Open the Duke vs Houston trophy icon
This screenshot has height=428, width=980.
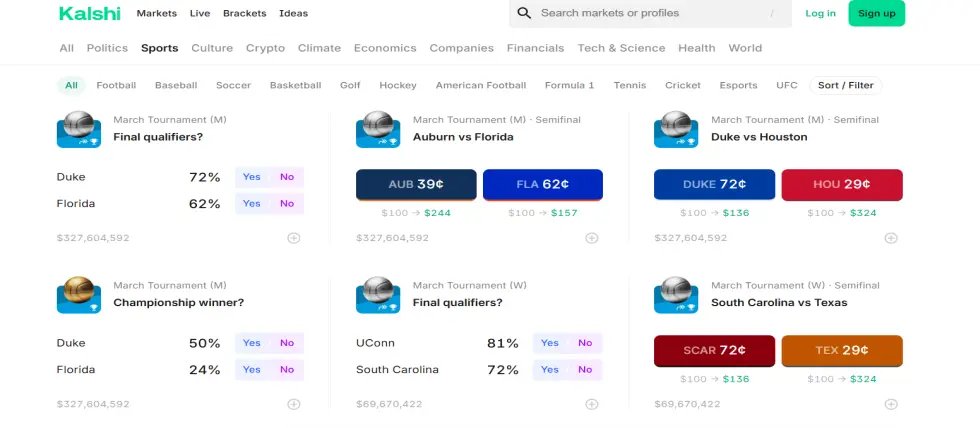pyautogui.click(x=676, y=129)
